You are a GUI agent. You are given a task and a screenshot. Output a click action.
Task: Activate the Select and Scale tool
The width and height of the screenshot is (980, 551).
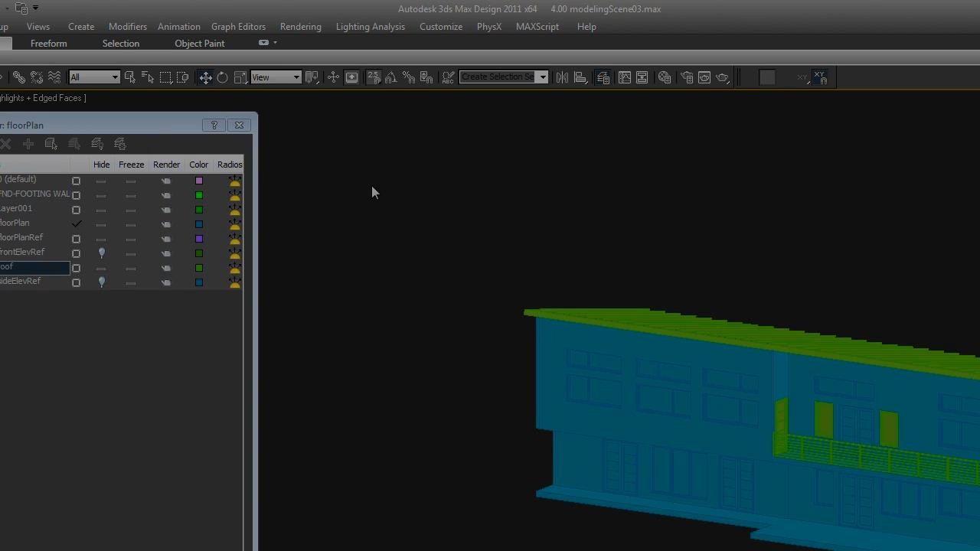tap(240, 77)
